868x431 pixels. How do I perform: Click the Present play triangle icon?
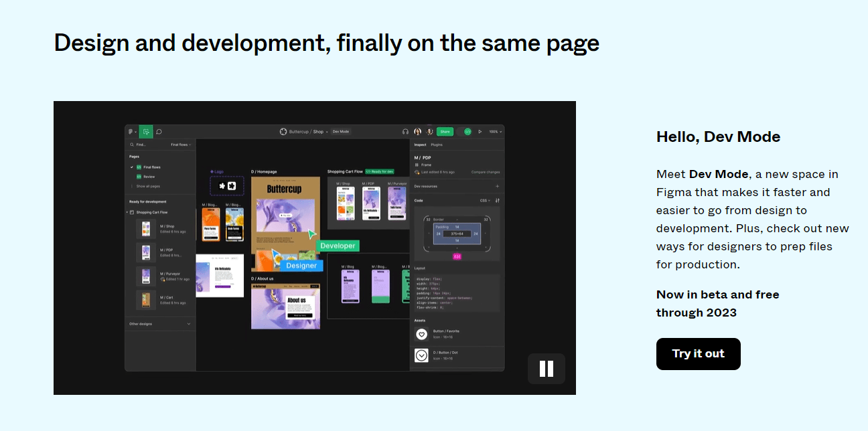coord(480,132)
